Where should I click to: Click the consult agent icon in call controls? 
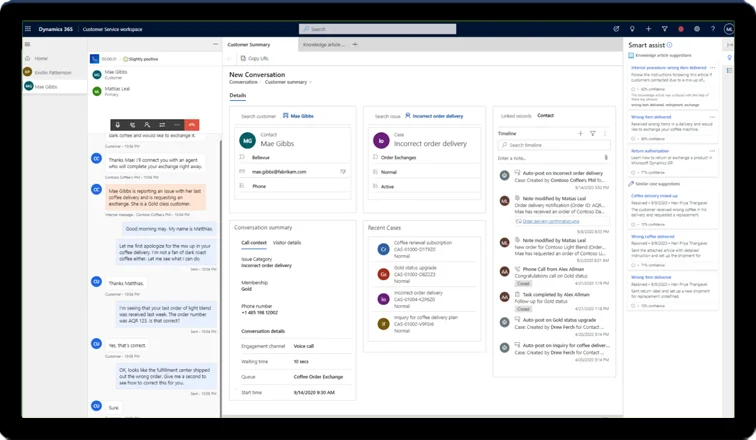(x=147, y=125)
